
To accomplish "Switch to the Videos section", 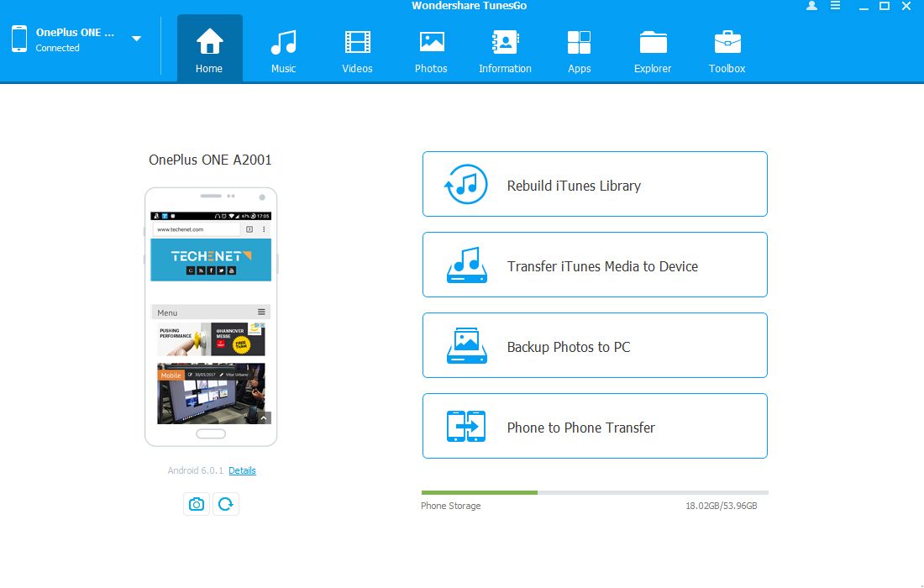I will [x=357, y=50].
